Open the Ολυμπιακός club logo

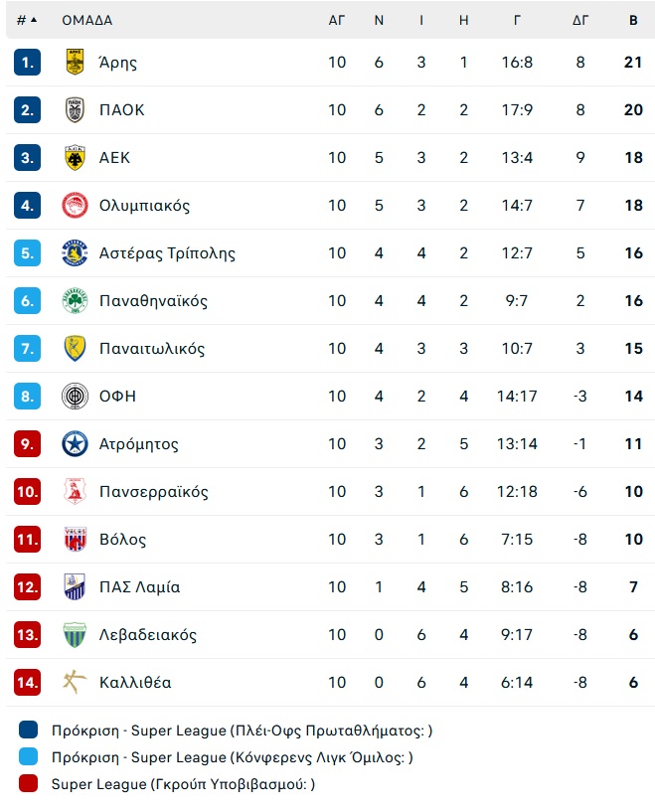click(x=75, y=205)
